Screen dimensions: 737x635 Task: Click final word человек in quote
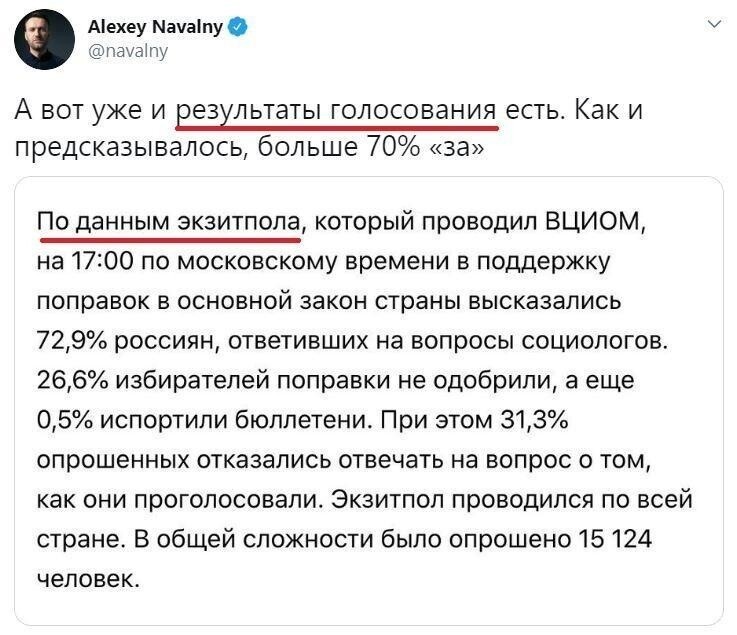[x=88, y=579]
